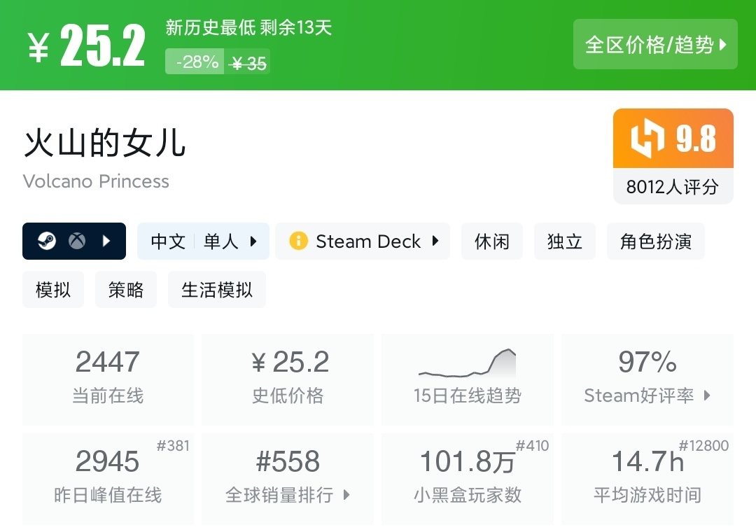Click the Steam platform icon
The image size is (756, 532).
(x=47, y=241)
